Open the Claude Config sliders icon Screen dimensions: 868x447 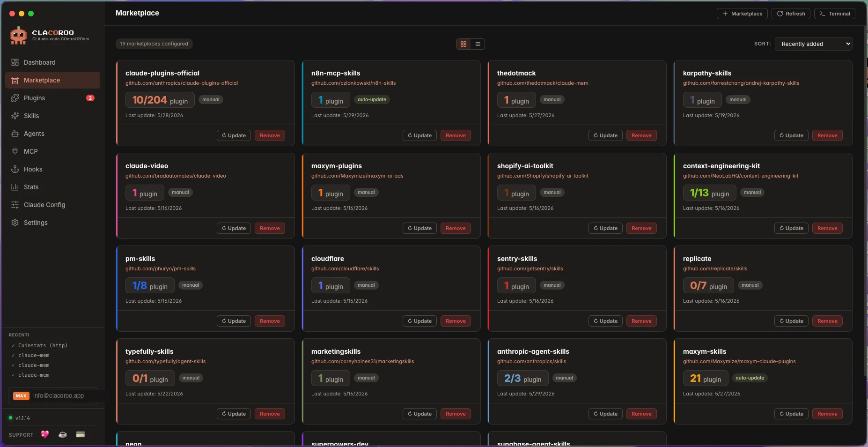click(15, 205)
